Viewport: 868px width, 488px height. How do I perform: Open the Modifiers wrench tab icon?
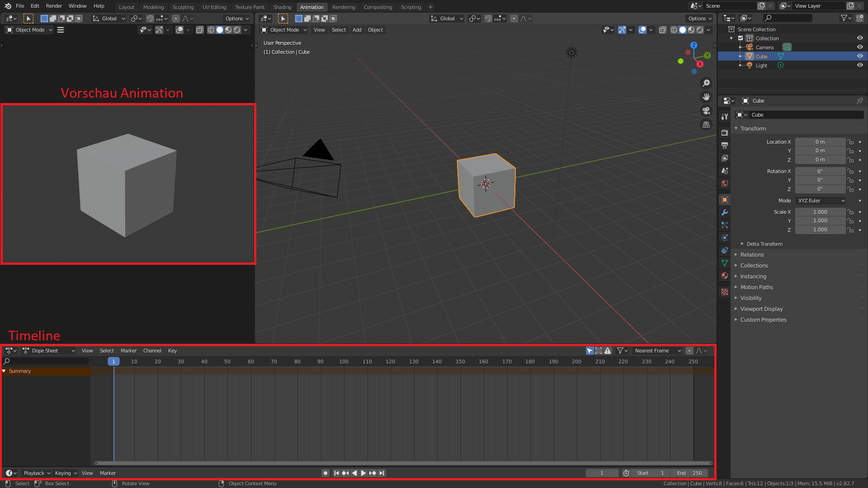click(x=725, y=212)
